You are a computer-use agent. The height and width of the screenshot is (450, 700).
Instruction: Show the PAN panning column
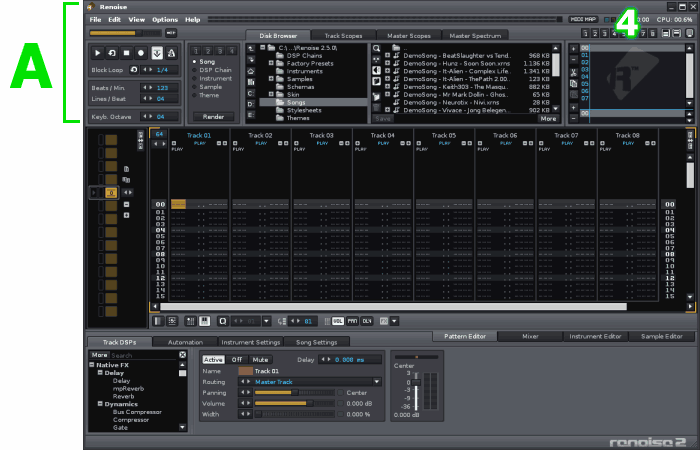click(x=352, y=321)
